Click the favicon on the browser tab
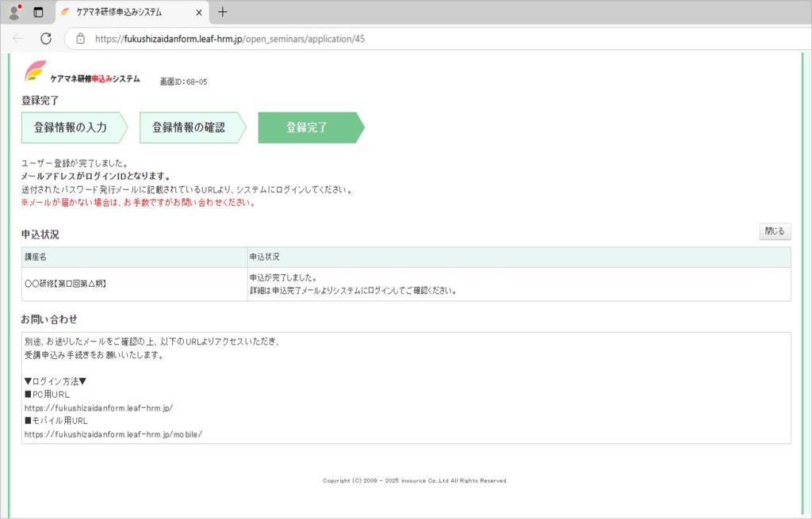The height and width of the screenshot is (519, 812). (x=66, y=12)
